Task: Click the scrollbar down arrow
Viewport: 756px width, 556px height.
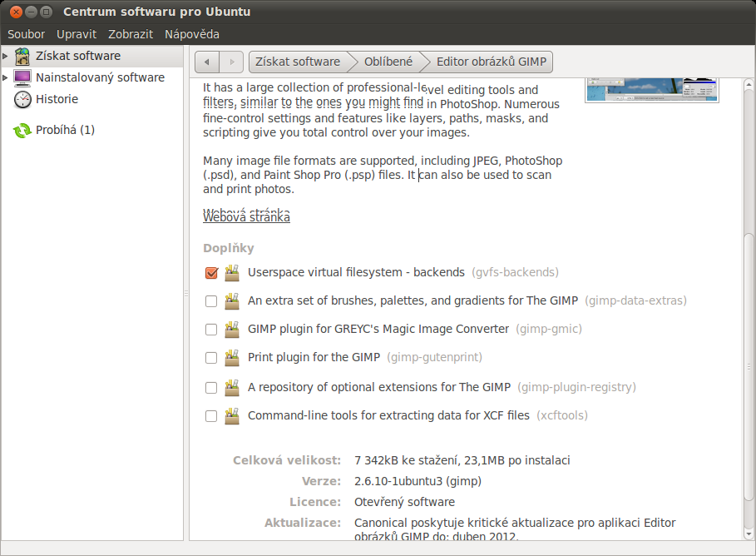Action: 749,534
